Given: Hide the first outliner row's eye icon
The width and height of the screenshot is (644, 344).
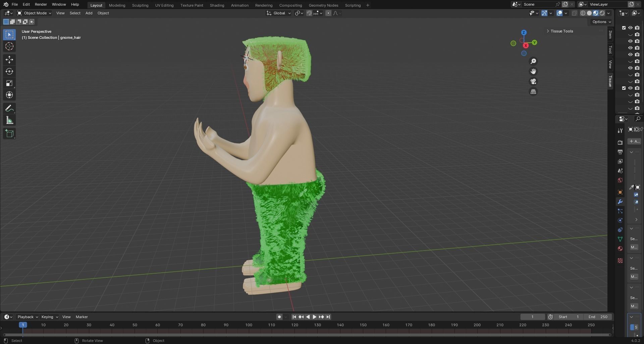Looking at the screenshot, I should [630, 28].
